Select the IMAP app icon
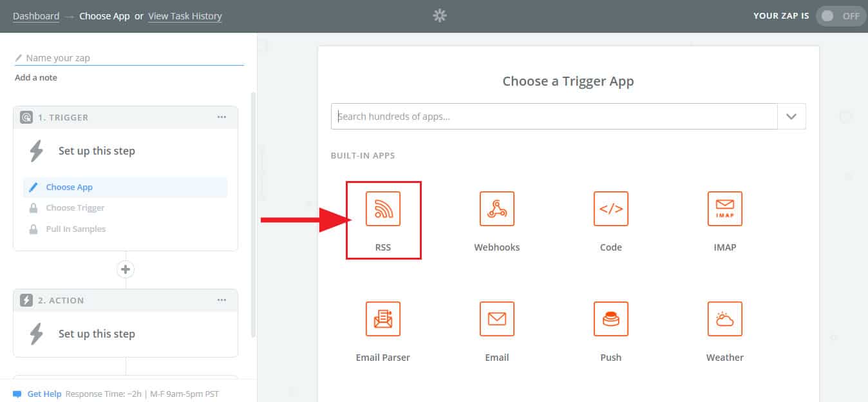The height and width of the screenshot is (402, 868). pyautogui.click(x=725, y=209)
